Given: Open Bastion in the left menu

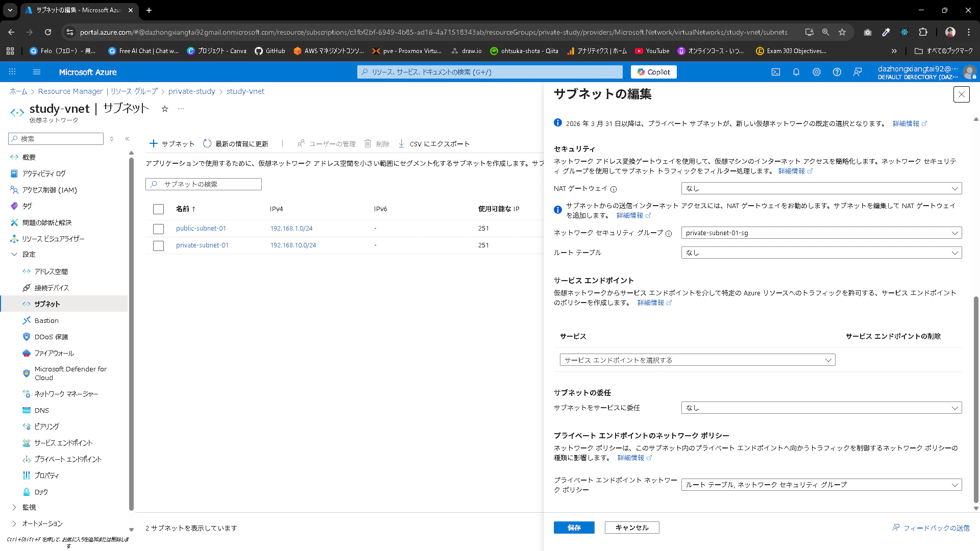Looking at the screenshot, I should click(x=46, y=320).
